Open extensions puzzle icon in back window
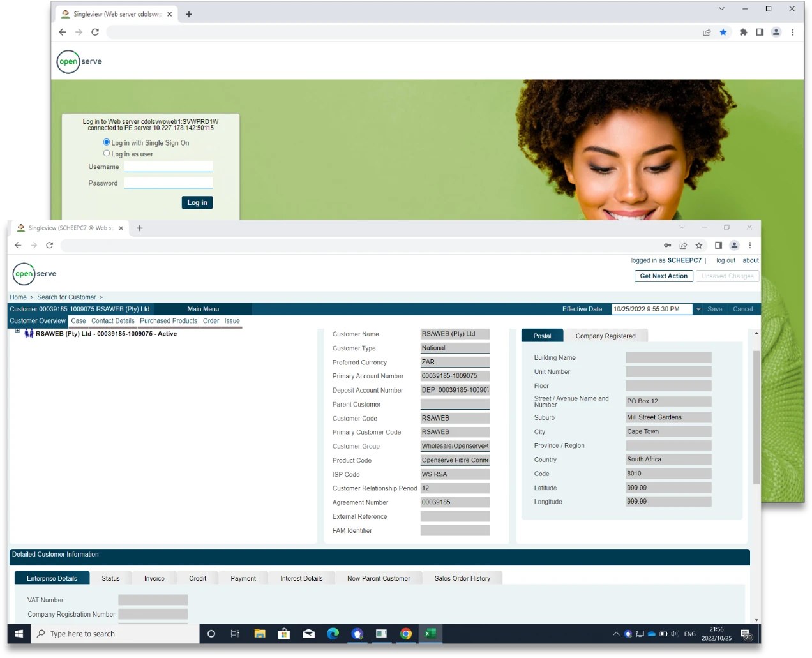This screenshot has height=658, width=812. click(743, 32)
